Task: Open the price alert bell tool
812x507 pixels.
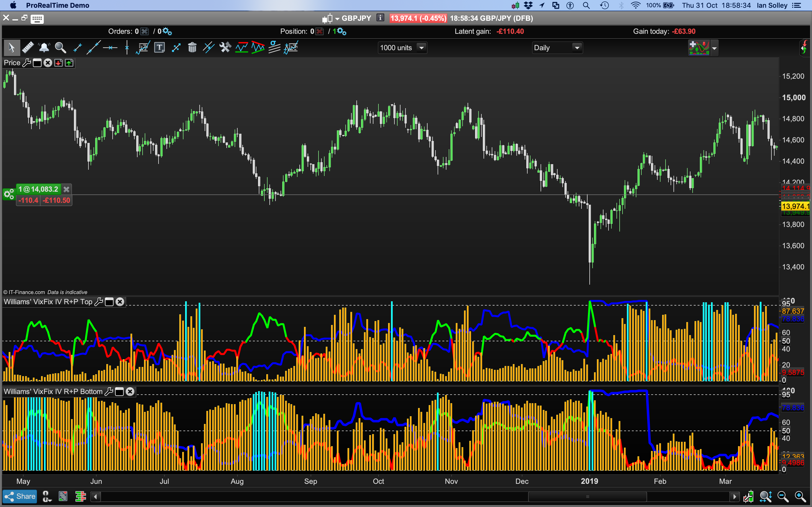Action: point(44,48)
